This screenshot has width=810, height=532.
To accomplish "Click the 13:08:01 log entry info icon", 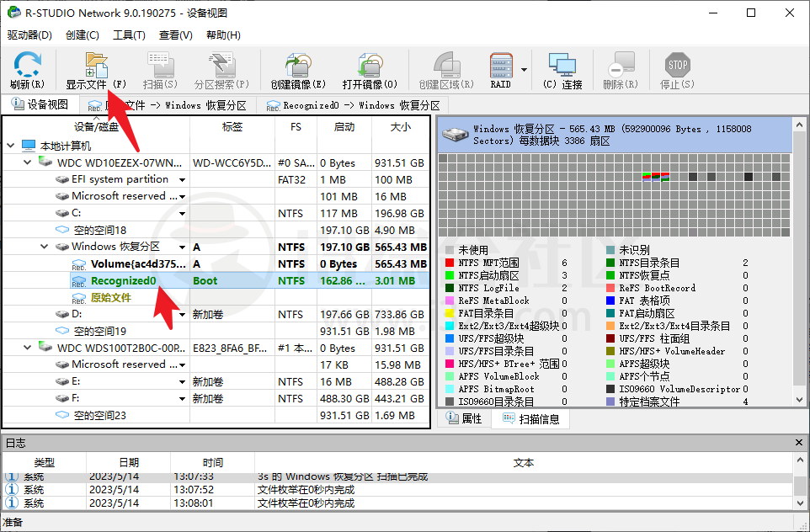I will pyautogui.click(x=12, y=503).
